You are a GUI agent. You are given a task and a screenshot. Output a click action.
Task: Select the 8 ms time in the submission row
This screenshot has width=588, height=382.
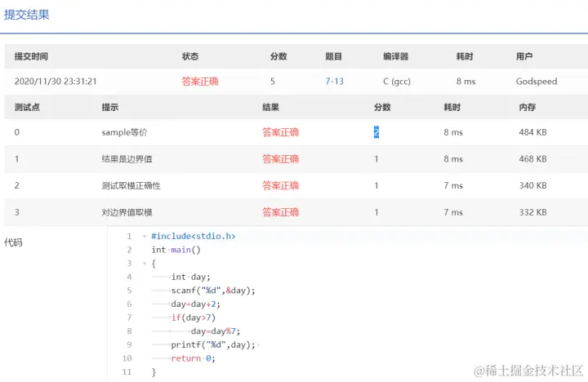[465, 82]
